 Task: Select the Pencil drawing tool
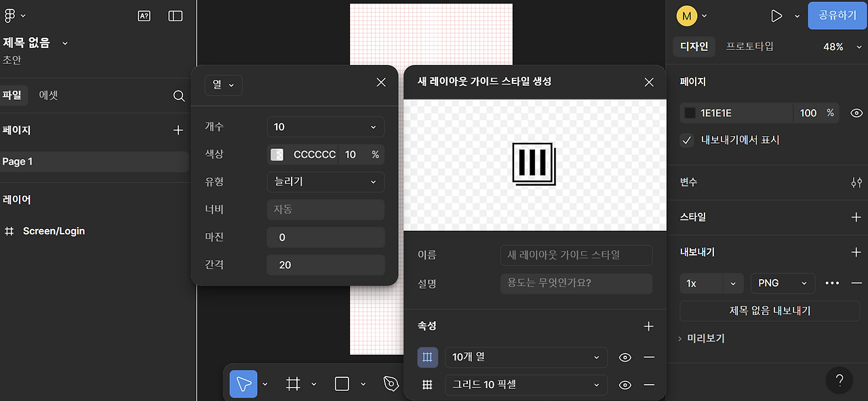(x=391, y=383)
